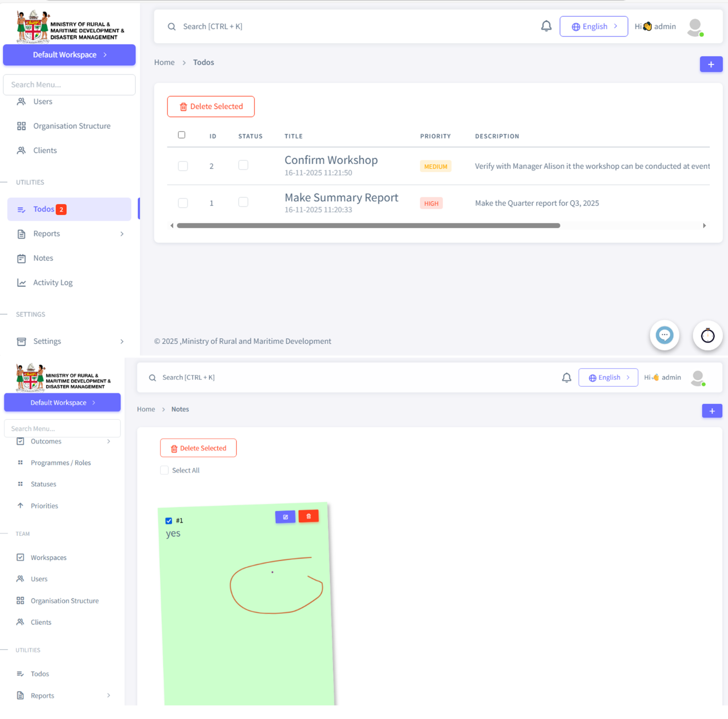Image resolution: width=728 pixels, height=719 pixels.
Task: Select the row checkbox for Confirm Workshop
Action: [183, 166]
